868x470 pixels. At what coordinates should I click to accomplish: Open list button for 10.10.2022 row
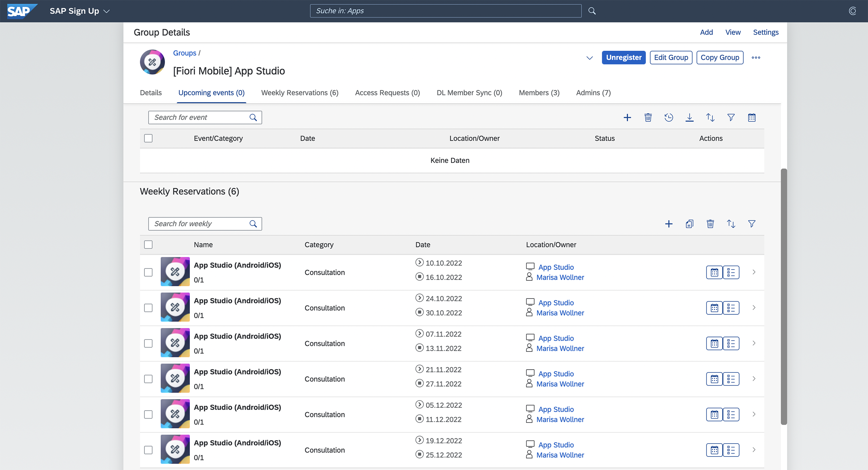coord(731,272)
